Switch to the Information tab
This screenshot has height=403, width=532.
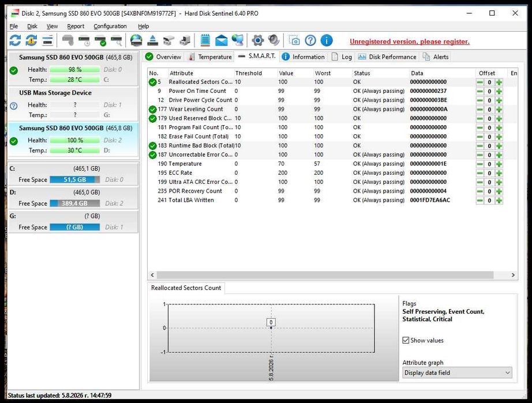tap(304, 57)
